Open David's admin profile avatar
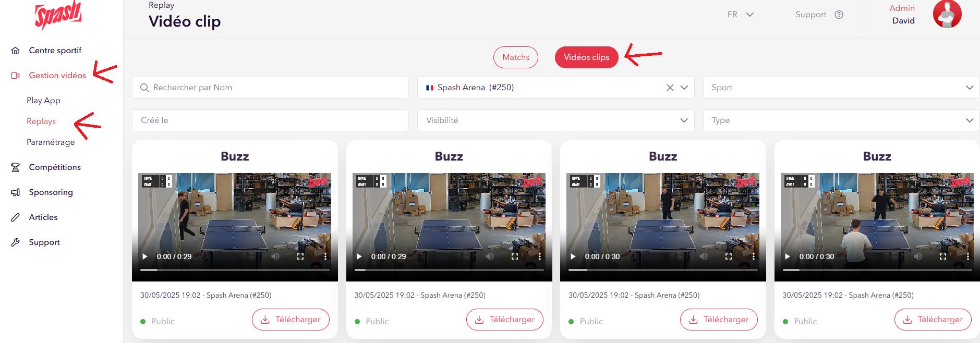The width and height of the screenshot is (980, 343). pos(947,14)
